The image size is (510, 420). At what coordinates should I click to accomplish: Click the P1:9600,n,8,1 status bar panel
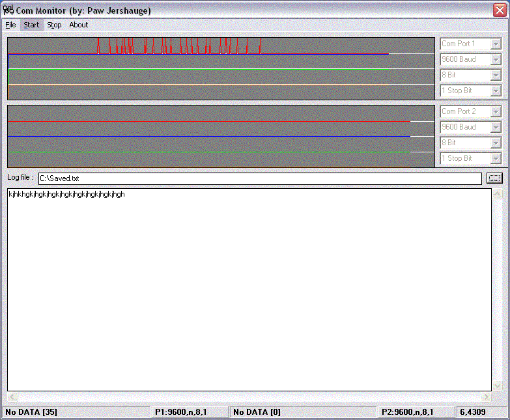[x=190, y=412]
